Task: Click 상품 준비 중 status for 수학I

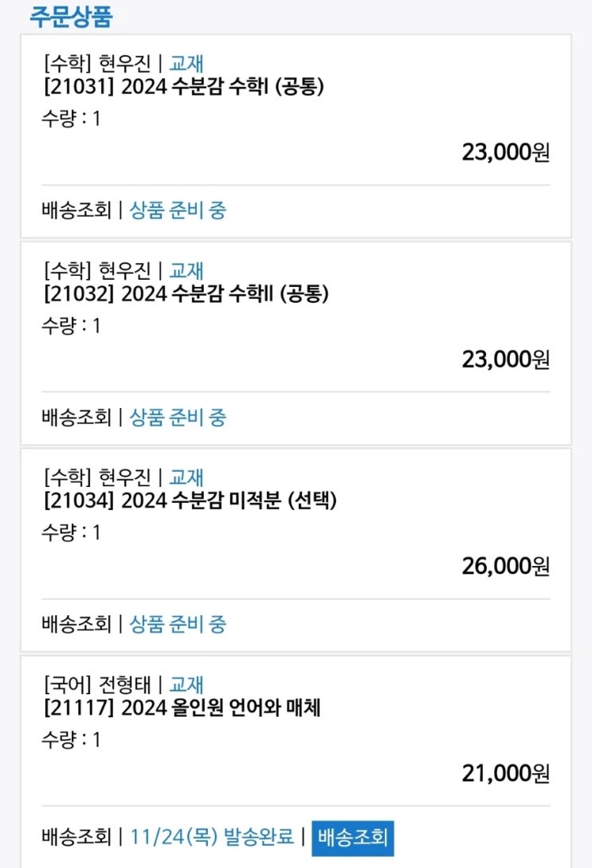Action: pos(178,210)
